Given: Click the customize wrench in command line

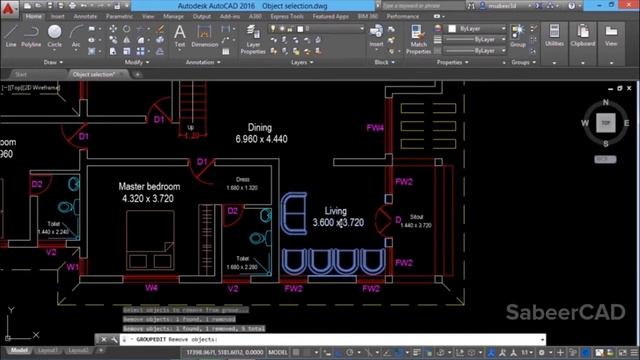Looking at the screenshot, I should point(114,340).
